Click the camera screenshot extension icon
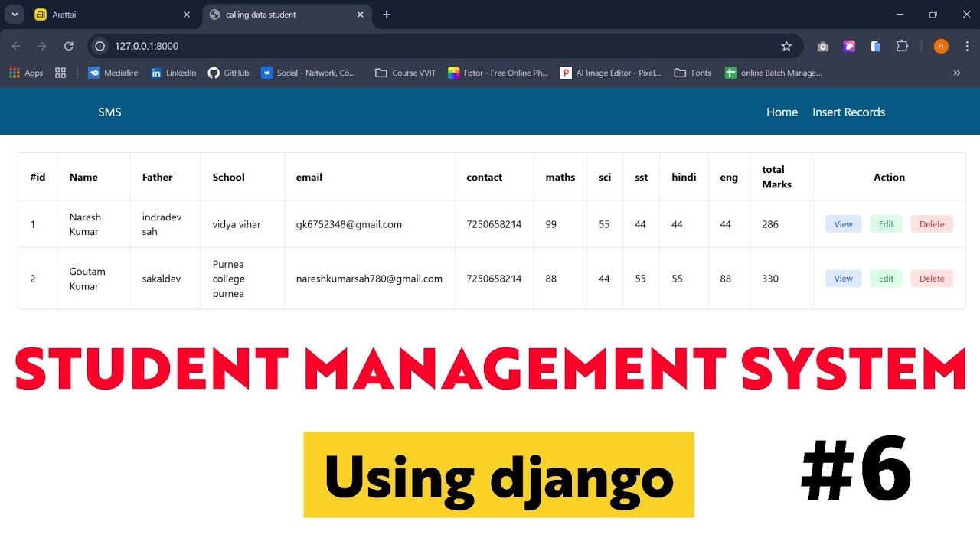The width and height of the screenshot is (980, 551). click(x=823, y=46)
